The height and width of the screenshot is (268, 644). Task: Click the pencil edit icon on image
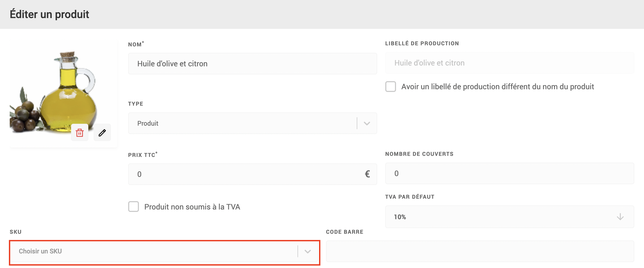click(102, 133)
